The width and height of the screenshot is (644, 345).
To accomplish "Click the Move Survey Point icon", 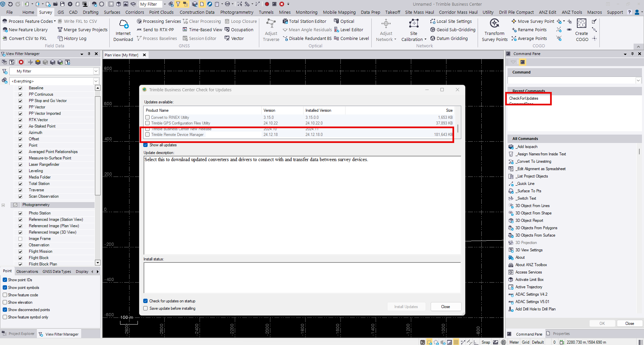I will 514,21.
